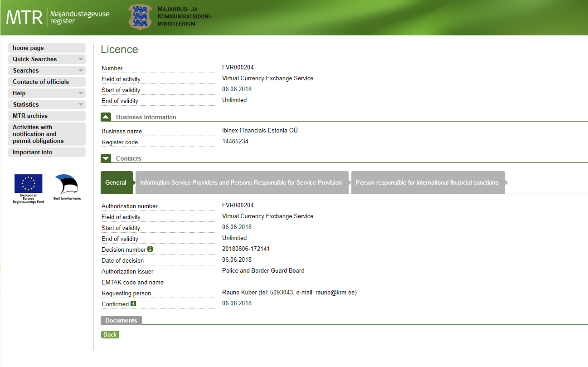
Task: Click the Confirmed date value 06.06.2018
Action: [237, 303]
